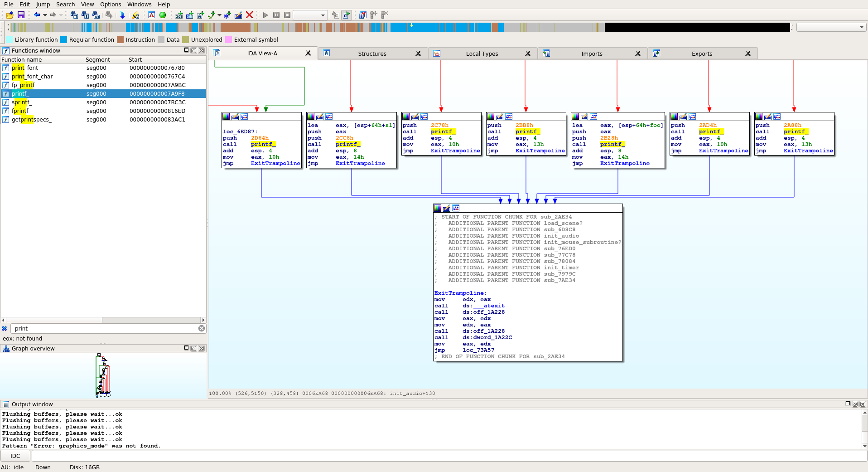Sort by the Segment column header
This screenshot has width=868, height=472.
[106, 59]
